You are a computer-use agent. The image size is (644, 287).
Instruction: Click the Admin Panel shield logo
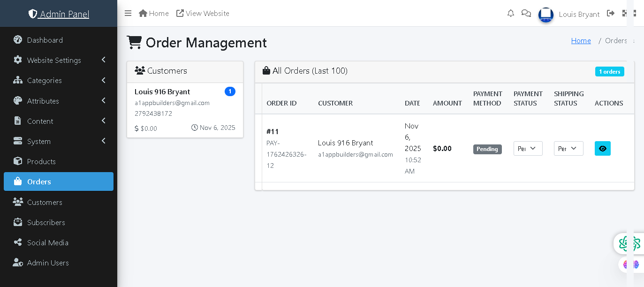[33, 14]
